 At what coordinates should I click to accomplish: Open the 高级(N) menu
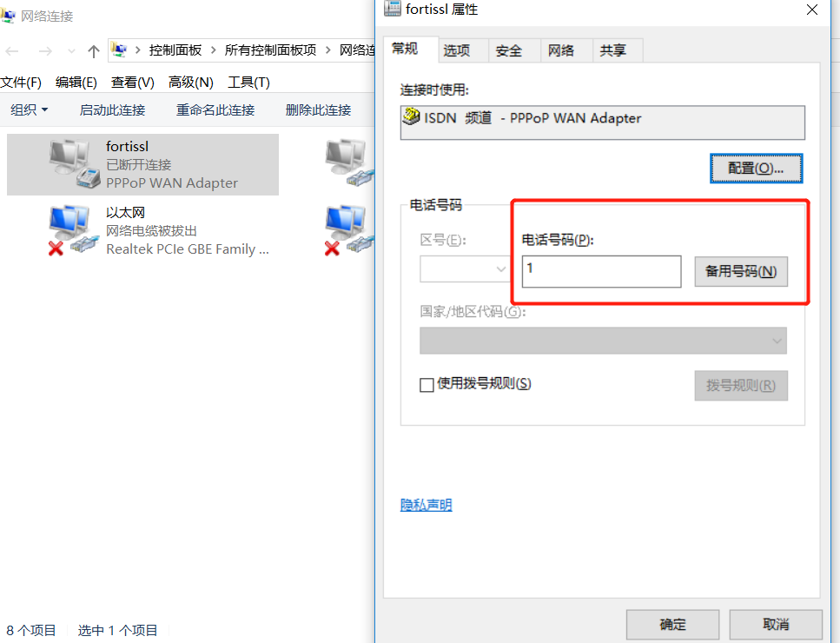191,83
